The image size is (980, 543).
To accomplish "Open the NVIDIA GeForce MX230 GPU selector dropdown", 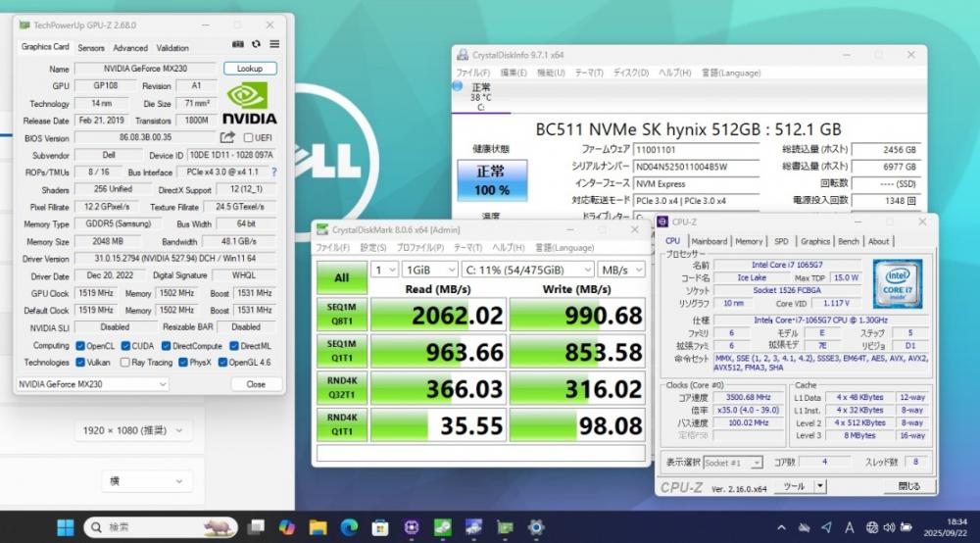I will (92, 383).
